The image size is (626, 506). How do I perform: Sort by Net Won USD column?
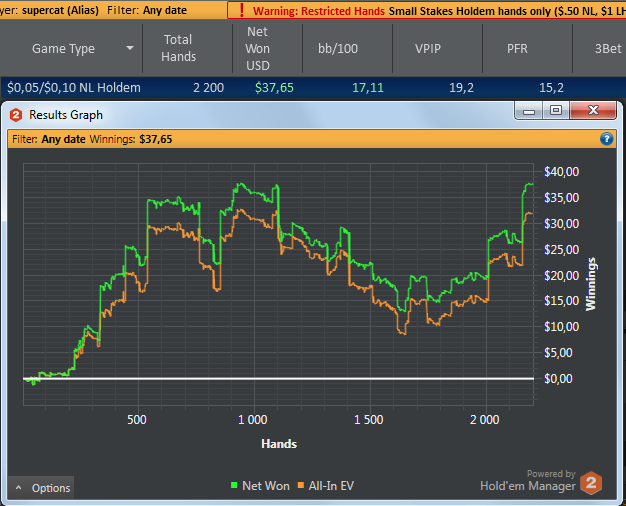coord(258,48)
